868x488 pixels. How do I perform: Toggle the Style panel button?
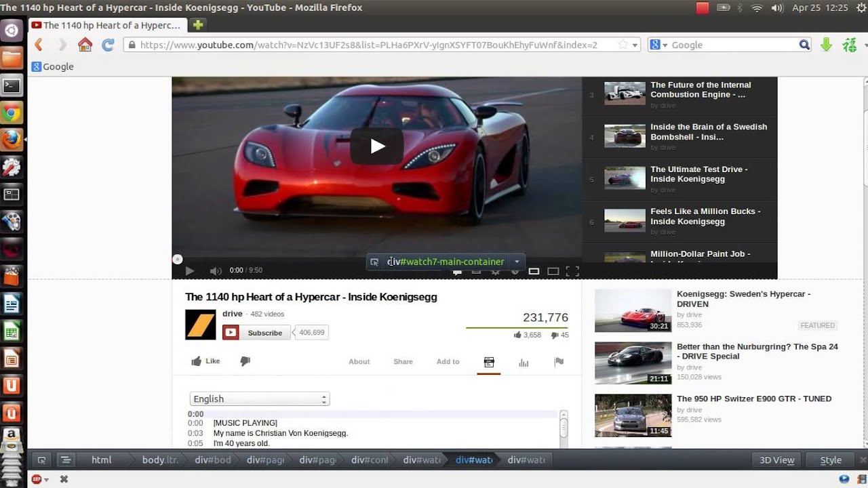tap(831, 460)
